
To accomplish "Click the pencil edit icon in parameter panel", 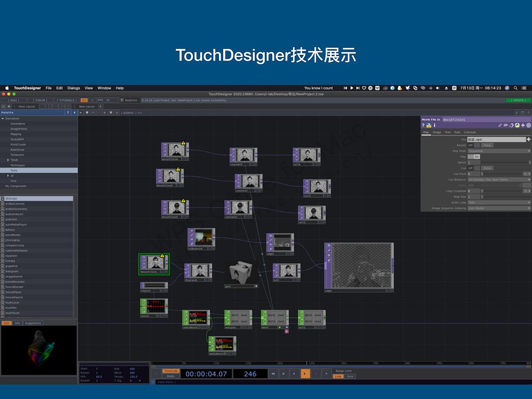I will tap(500, 125).
